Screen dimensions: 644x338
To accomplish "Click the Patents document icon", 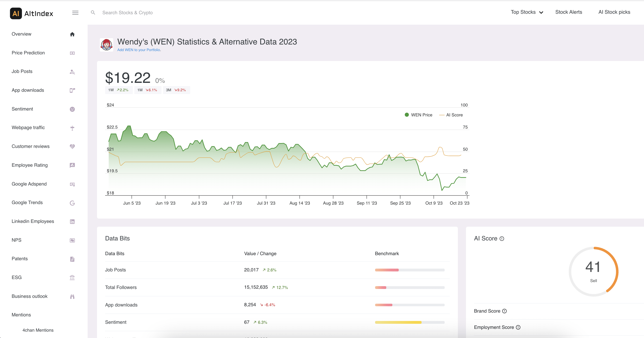I will (72, 259).
